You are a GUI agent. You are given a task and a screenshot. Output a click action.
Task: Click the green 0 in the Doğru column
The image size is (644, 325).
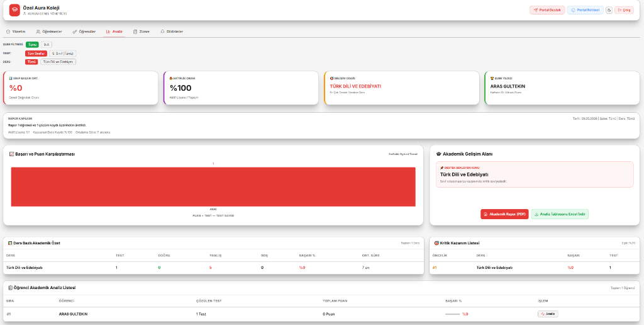159,268
